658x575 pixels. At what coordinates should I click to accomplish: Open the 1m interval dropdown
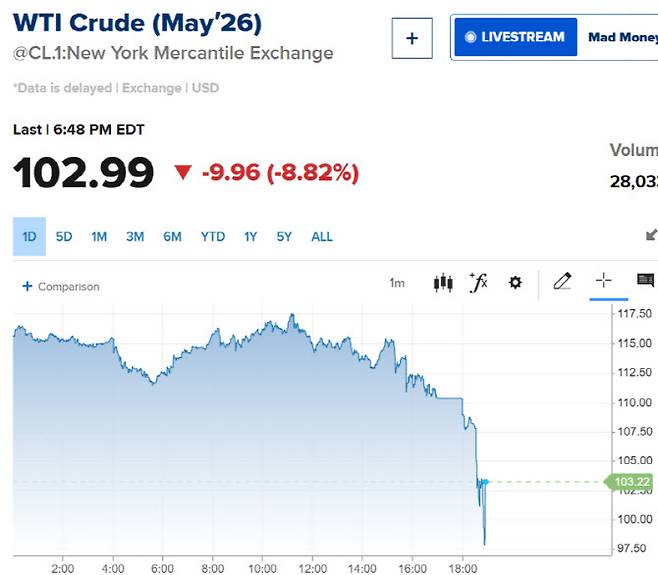tap(397, 283)
